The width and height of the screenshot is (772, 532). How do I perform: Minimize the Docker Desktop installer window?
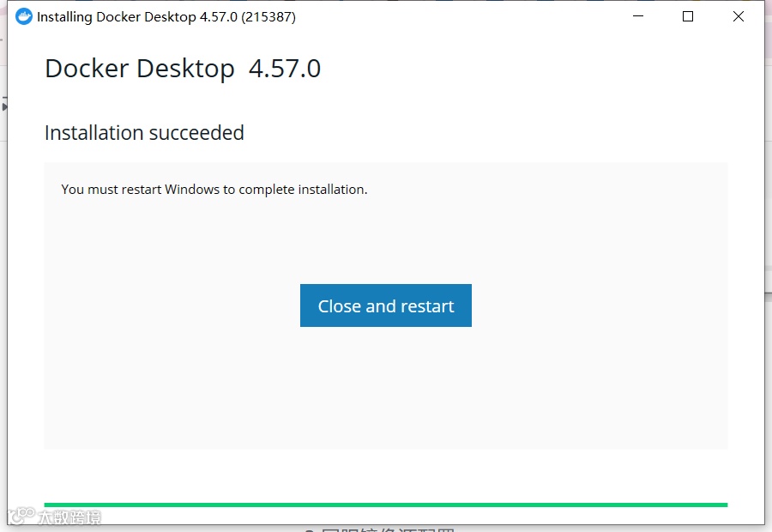click(x=638, y=16)
